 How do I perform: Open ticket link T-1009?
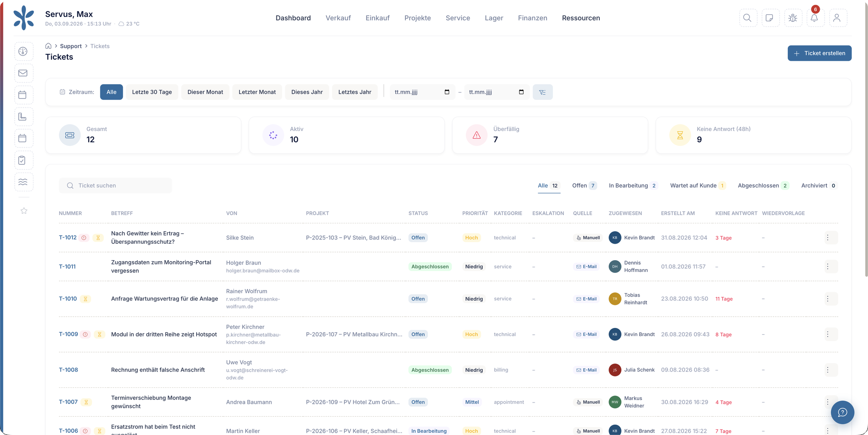point(69,334)
